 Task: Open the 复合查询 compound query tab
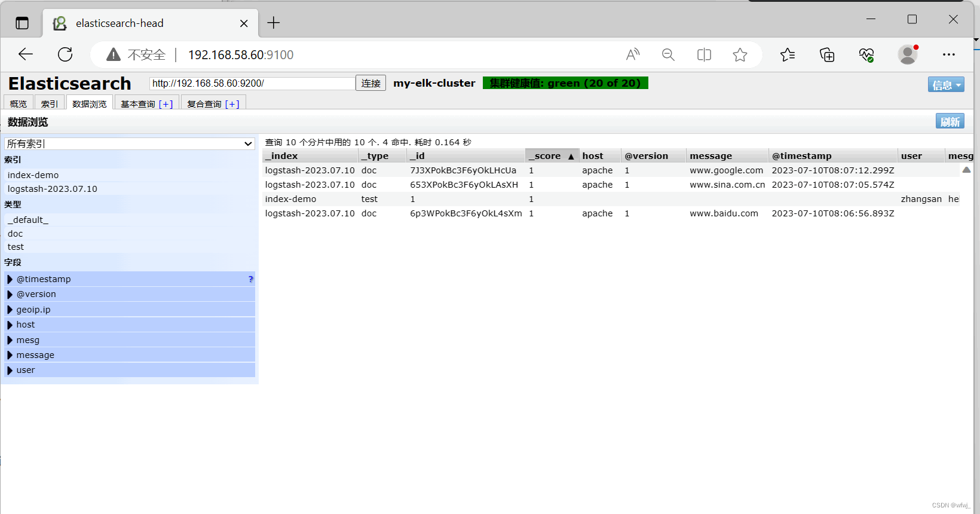pyautogui.click(x=204, y=104)
